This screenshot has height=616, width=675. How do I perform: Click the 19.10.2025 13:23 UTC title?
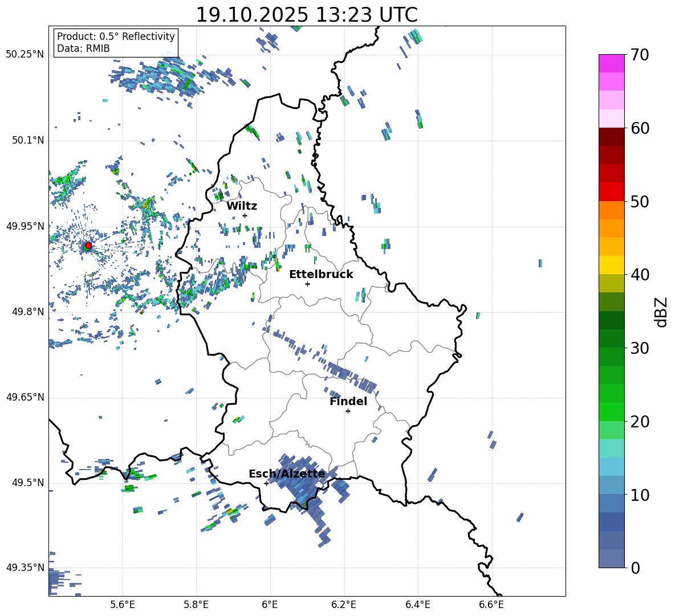pyautogui.click(x=307, y=15)
